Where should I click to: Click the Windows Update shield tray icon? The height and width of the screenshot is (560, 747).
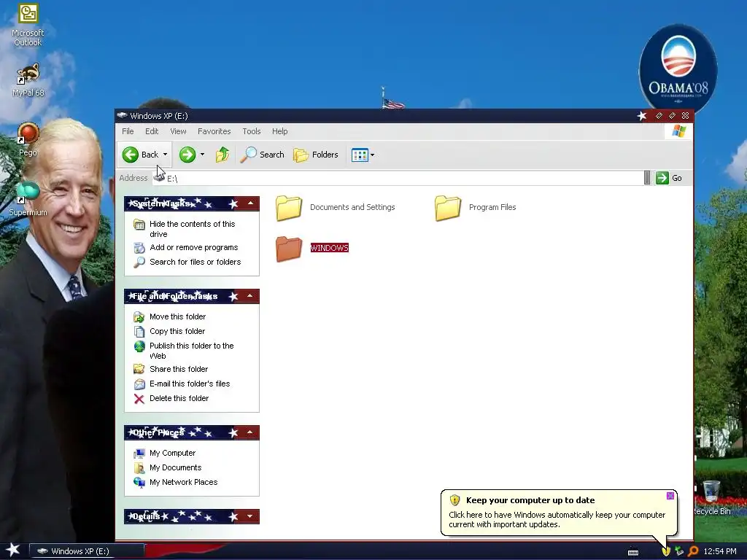point(666,551)
